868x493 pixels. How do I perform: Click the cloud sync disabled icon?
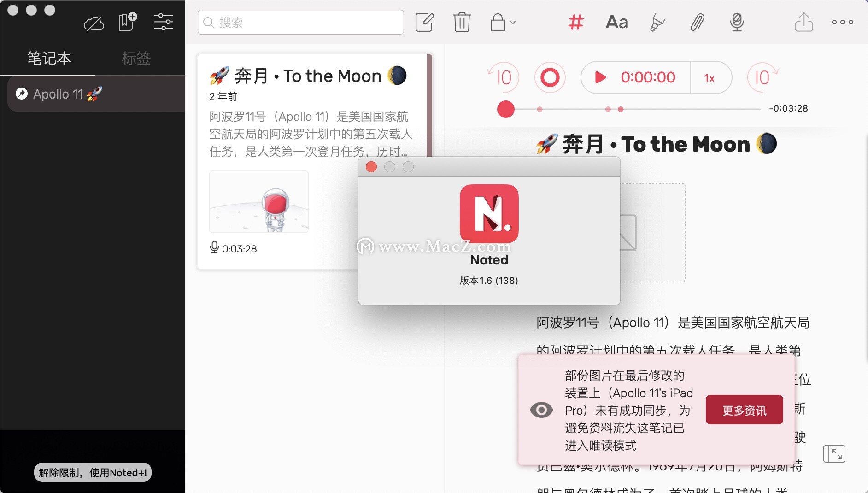(x=94, y=23)
